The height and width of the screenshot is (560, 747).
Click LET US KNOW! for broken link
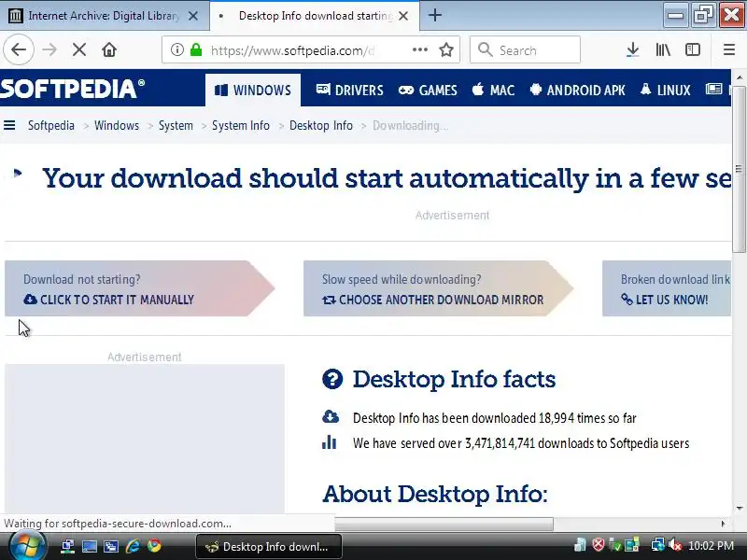tap(666, 288)
